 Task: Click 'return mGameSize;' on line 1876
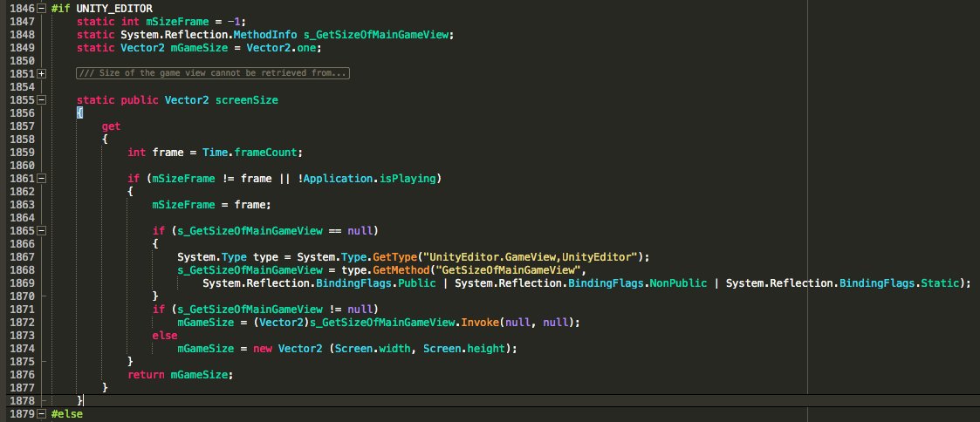point(180,375)
